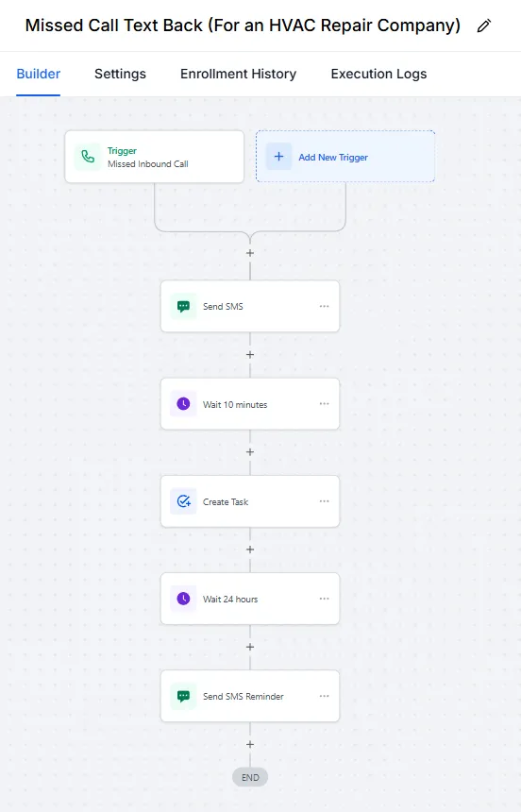Open the three-dot menu on Wait 10 minutes
The image size is (521, 812).
(324, 403)
